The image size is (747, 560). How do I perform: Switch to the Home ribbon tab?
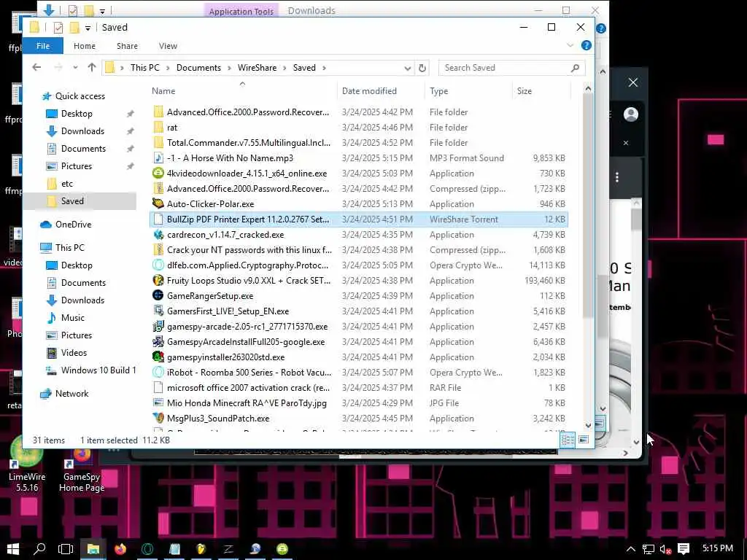[x=85, y=46]
